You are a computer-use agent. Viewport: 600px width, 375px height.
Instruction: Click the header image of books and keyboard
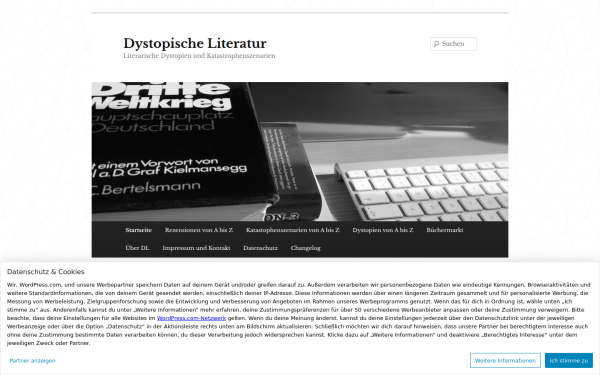[300, 152]
